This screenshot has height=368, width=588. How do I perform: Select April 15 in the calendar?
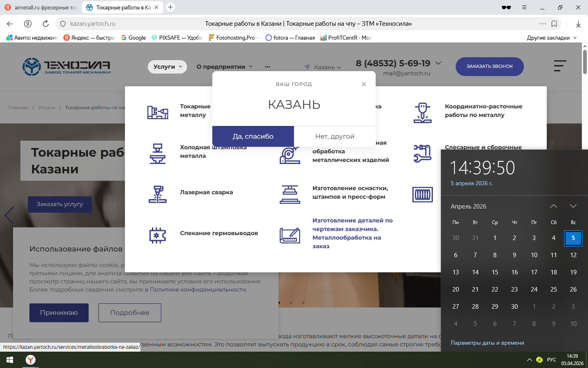click(495, 272)
